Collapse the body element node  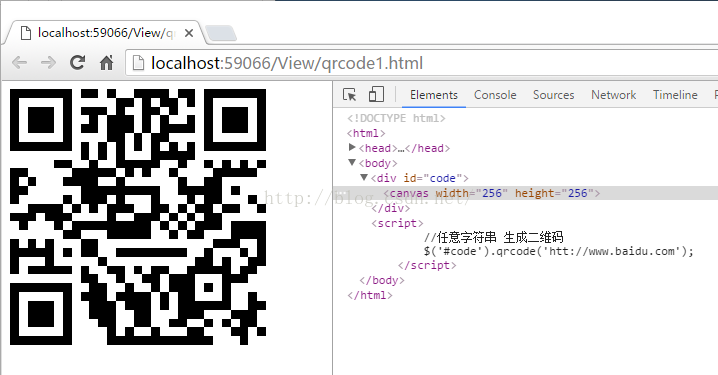click(352, 163)
